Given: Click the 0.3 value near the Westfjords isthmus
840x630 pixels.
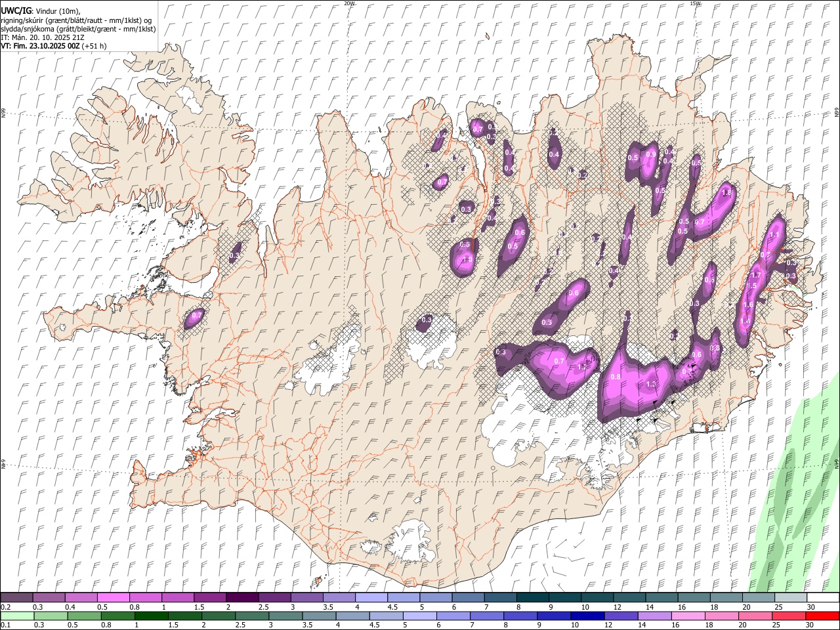Looking at the screenshot, I should point(236,255).
